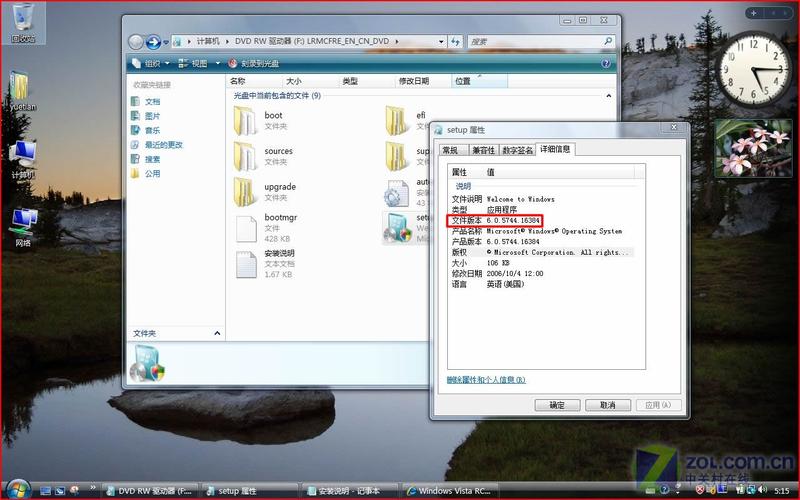Sort by 大小 column header

point(310,81)
